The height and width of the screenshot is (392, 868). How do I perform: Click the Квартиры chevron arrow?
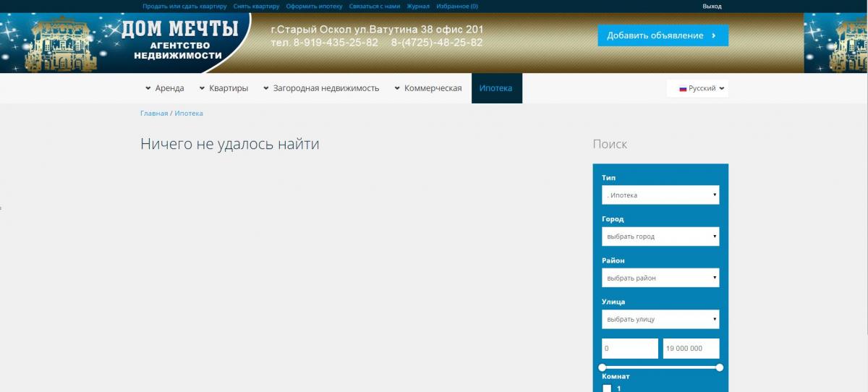click(202, 89)
